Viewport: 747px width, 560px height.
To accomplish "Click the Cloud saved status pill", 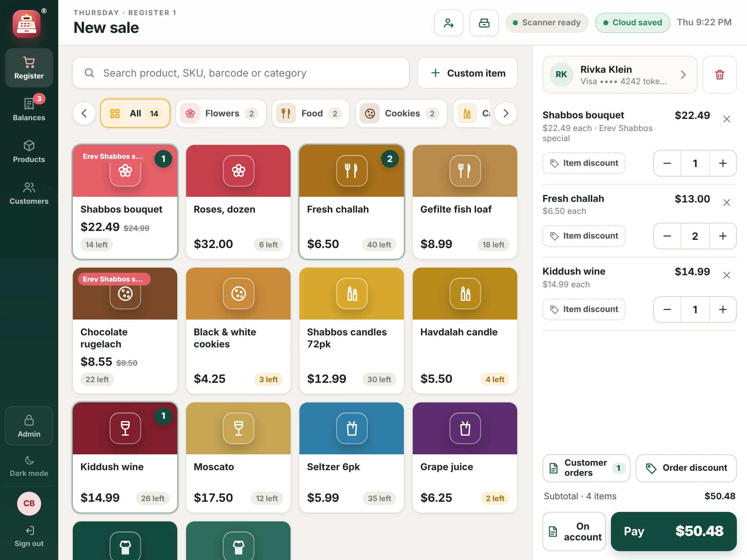I will 632,22.
